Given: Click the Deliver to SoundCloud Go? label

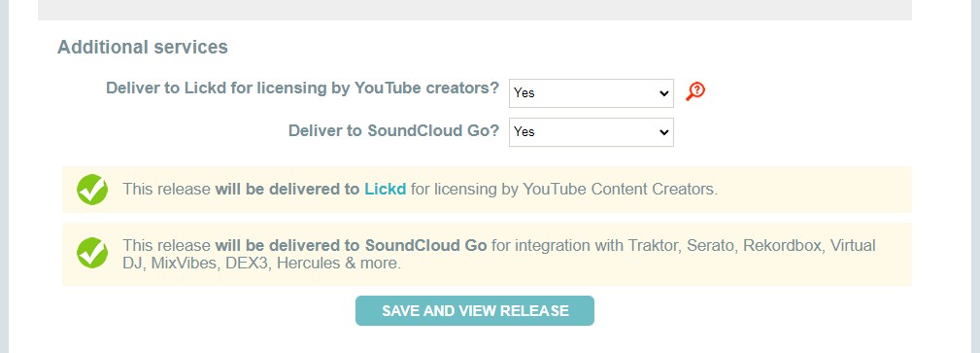Looking at the screenshot, I should pos(393,131).
